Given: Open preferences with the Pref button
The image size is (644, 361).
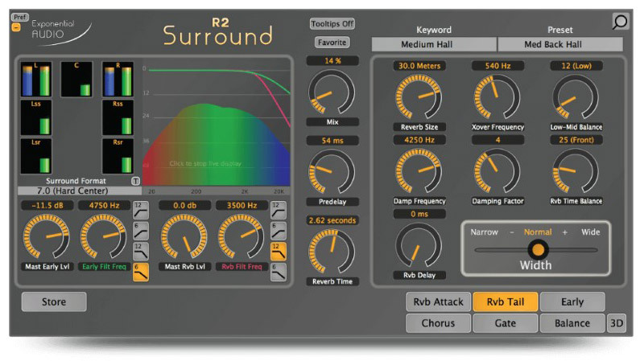Looking at the screenshot, I should click(x=19, y=17).
